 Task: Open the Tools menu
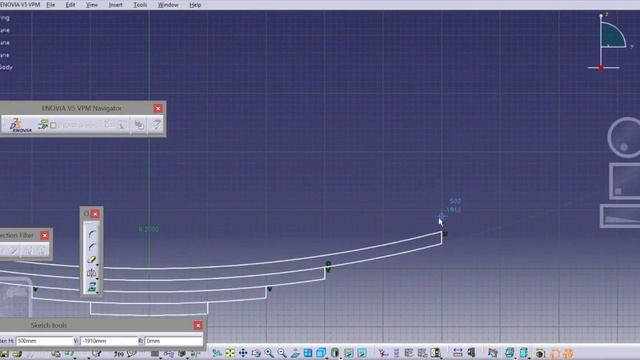point(140,5)
